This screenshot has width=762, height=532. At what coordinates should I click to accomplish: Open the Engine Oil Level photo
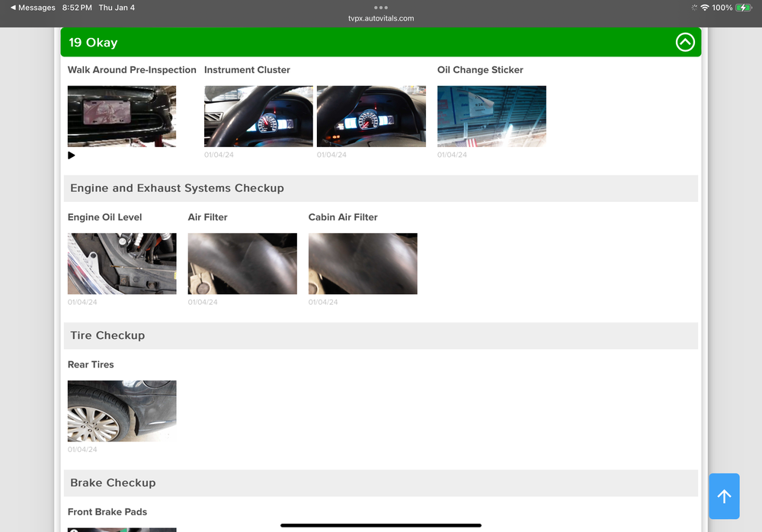click(x=122, y=264)
